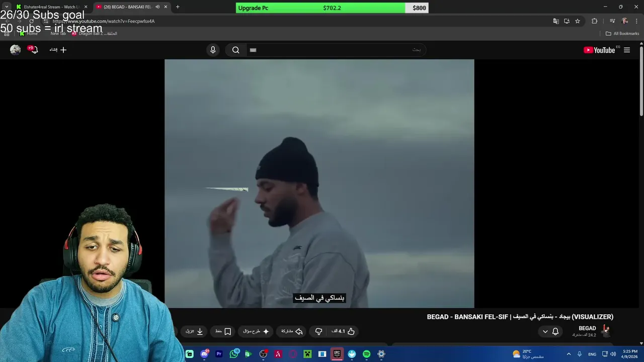Open Discord from the taskbar
This screenshot has height=362, width=644.
point(204,354)
